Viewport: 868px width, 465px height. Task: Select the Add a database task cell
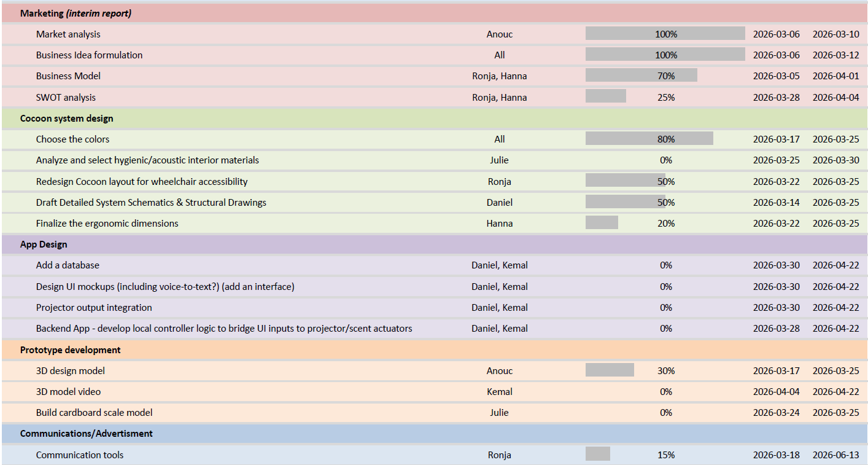click(x=68, y=265)
